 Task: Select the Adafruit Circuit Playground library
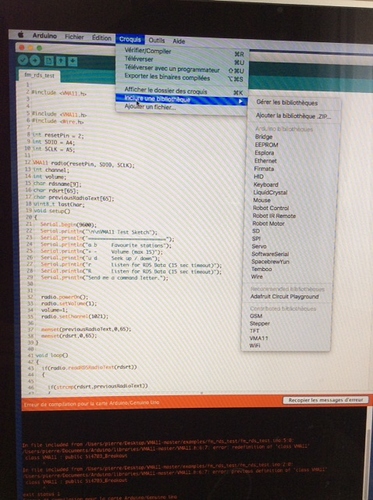tap(284, 296)
